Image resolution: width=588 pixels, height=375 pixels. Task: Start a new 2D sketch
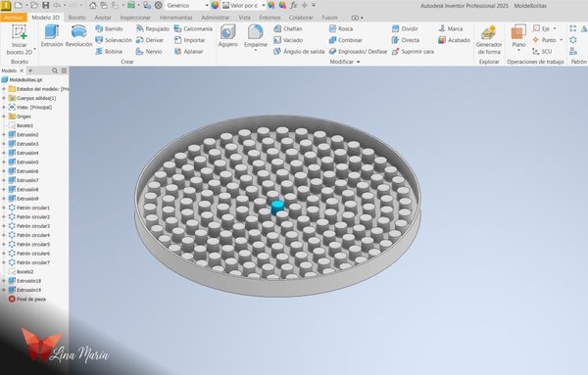(x=20, y=40)
